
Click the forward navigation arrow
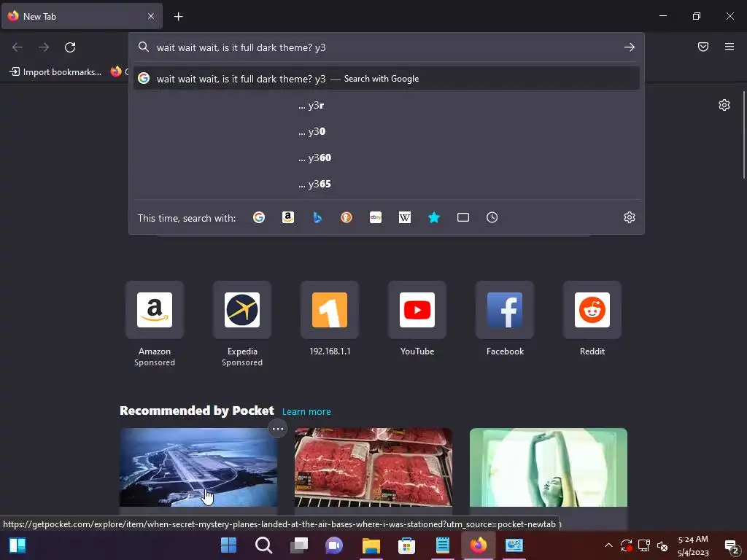pos(44,47)
